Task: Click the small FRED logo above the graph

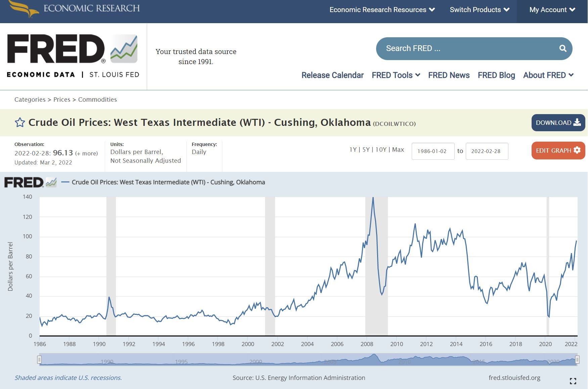Action: (x=30, y=182)
